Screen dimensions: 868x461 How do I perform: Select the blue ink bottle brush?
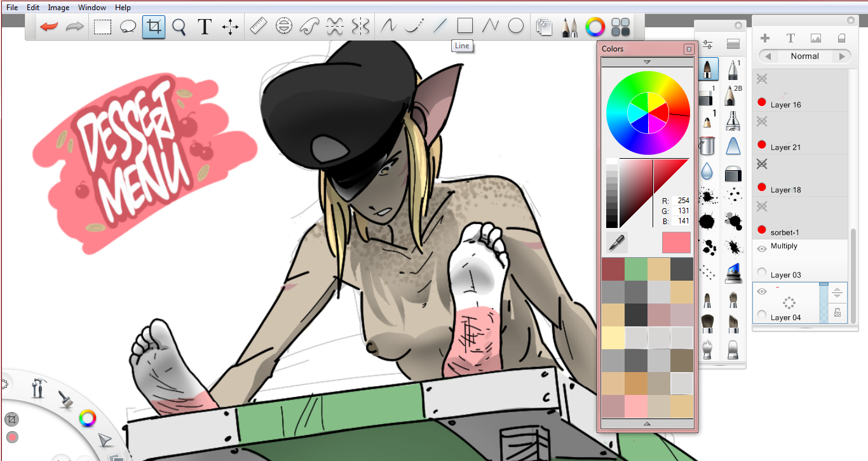733,272
